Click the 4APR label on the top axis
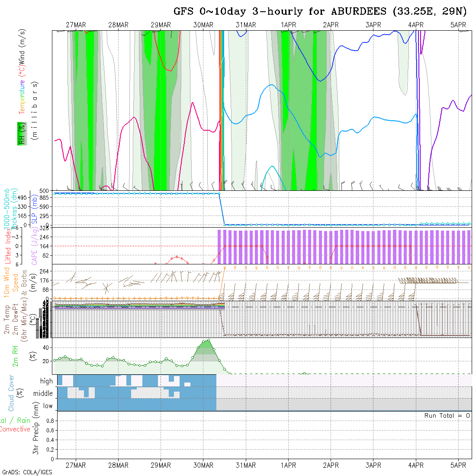Viewport: 476px width, 476px height. [x=416, y=25]
